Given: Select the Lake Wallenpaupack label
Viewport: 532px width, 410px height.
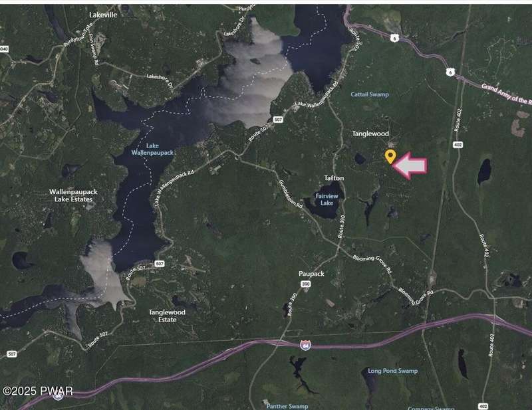Looking at the screenshot, I should (152, 150).
